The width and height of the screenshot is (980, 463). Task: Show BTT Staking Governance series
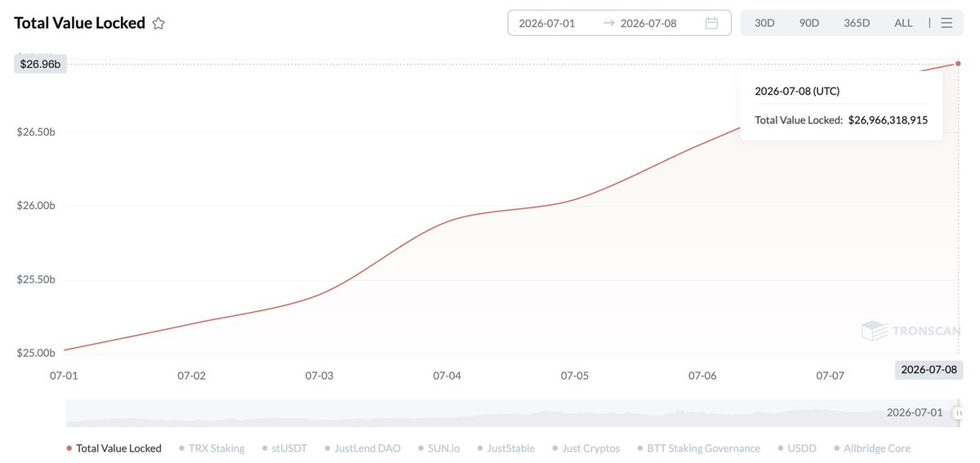(698, 448)
